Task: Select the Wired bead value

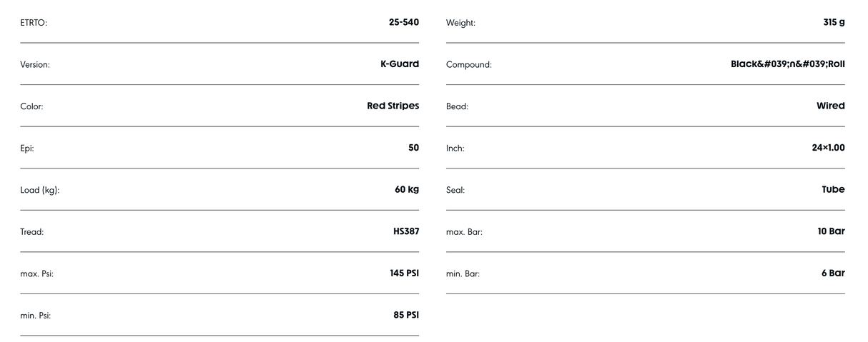Action: pos(831,106)
